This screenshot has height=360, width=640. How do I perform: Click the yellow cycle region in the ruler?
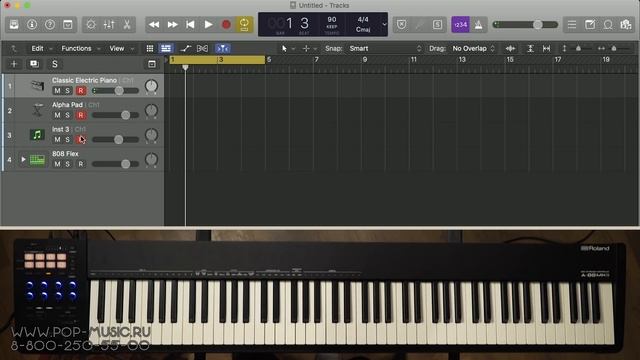coord(217,60)
